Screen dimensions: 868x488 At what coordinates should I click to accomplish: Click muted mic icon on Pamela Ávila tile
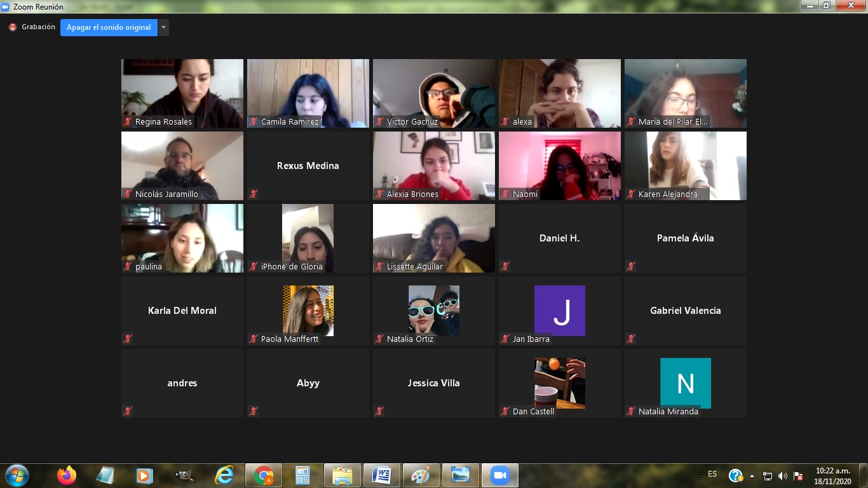point(631,266)
